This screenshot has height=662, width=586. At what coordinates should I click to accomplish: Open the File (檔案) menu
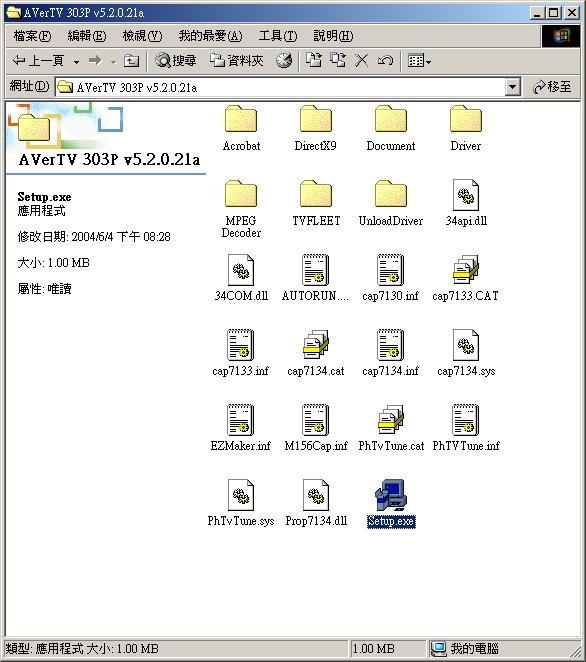[x=33, y=36]
